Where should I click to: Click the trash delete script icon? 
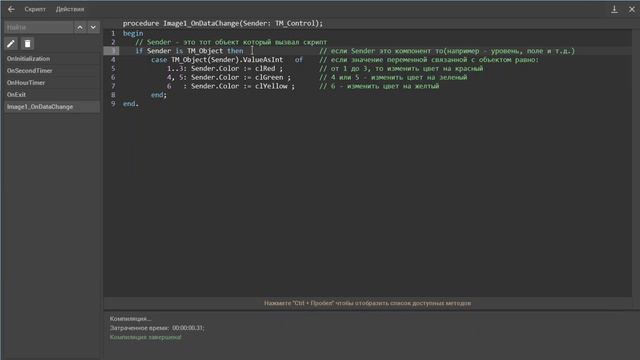pos(27,44)
